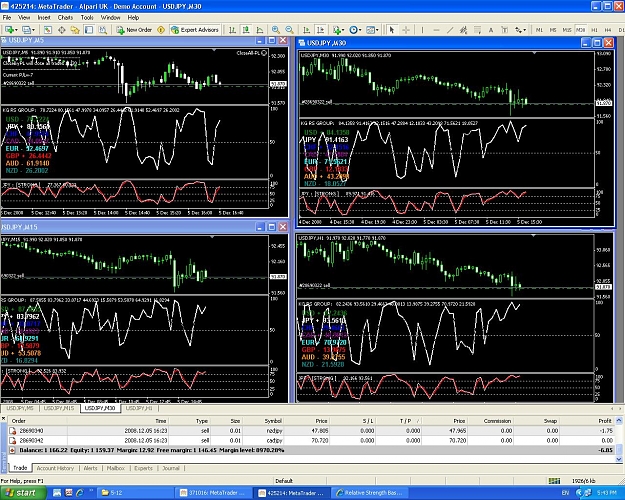The height and width of the screenshot is (500, 625).
Task: Toggle Chart Shift icon
Action: (x=320, y=30)
